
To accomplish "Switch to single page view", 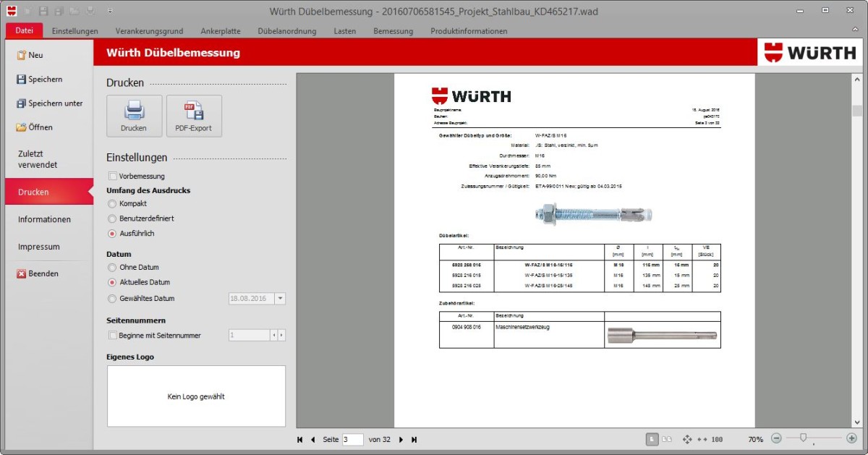I will pyautogui.click(x=652, y=438).
